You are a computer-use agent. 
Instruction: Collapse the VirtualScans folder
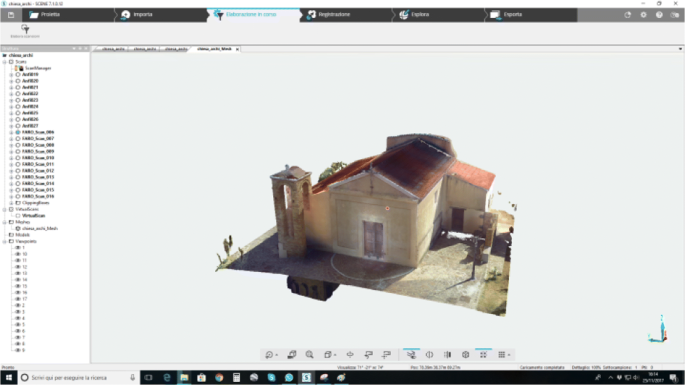pos(5,210)
